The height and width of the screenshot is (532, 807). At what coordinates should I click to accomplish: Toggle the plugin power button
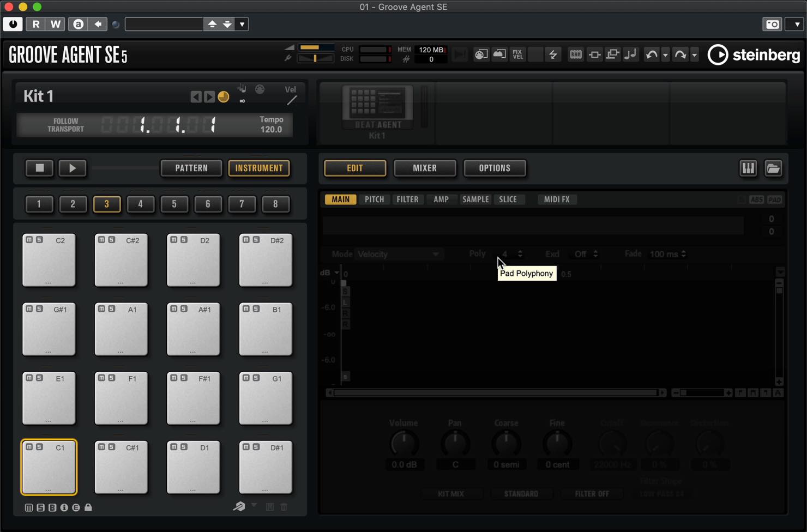tap(13, 24)
